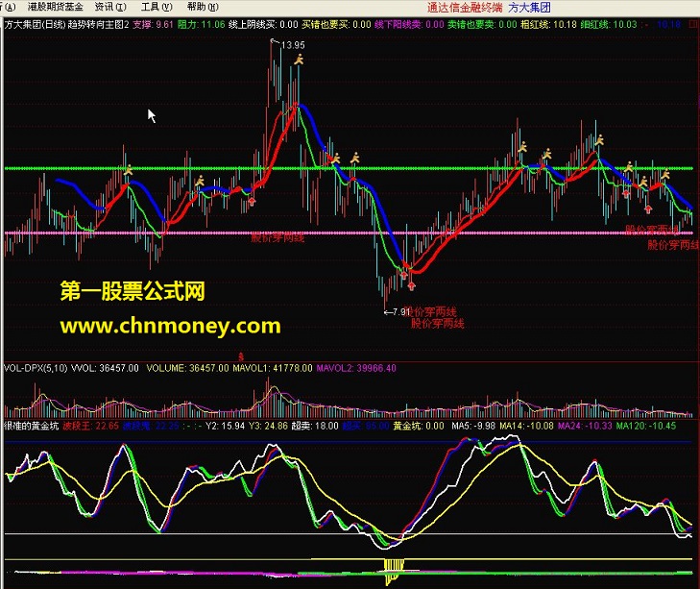Viewport: 700px width, 589px height.
Task: Click the MA14: -10.08 value
Action: click(x=526, y=426)
